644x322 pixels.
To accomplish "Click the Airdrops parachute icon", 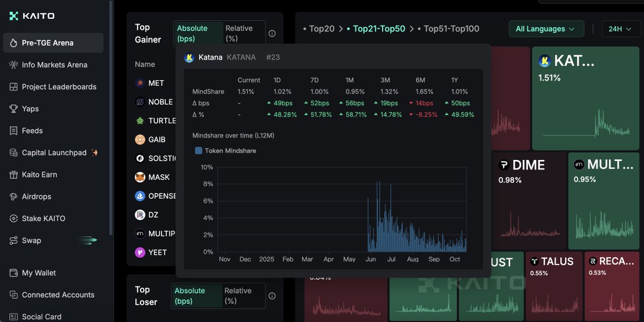I will point(13,197).
